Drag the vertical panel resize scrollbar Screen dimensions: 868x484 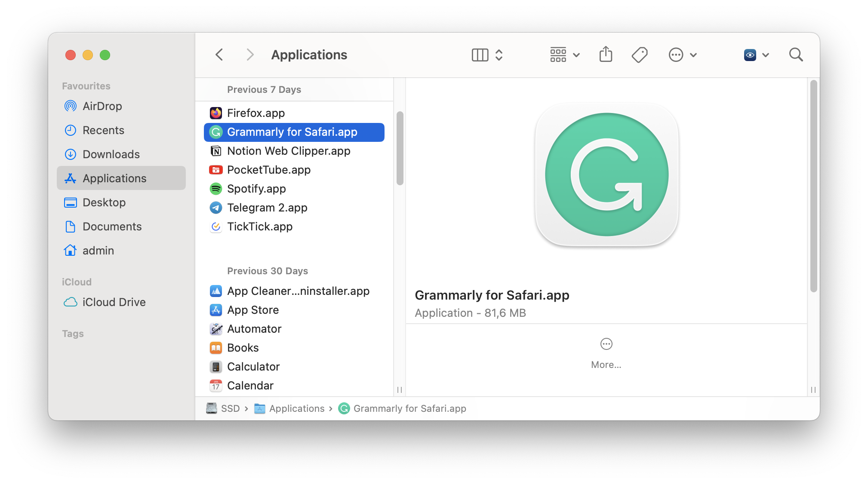tap(398, 390)
